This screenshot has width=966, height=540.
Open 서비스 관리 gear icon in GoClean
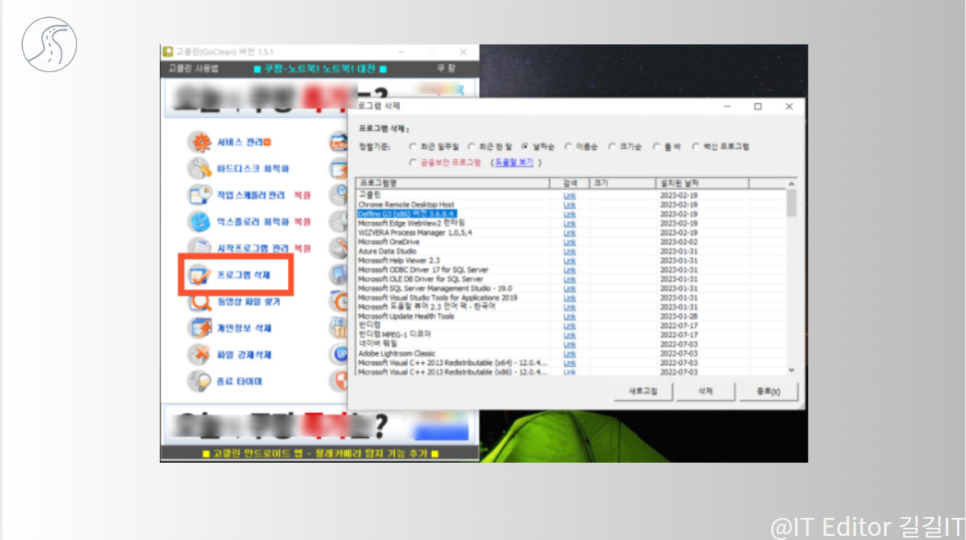click(x=200, y=142)
